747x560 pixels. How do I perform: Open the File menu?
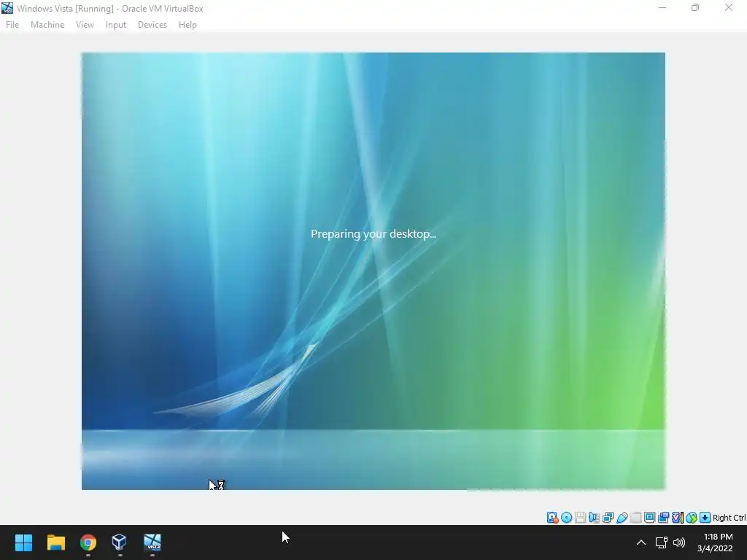click(12, 25)
